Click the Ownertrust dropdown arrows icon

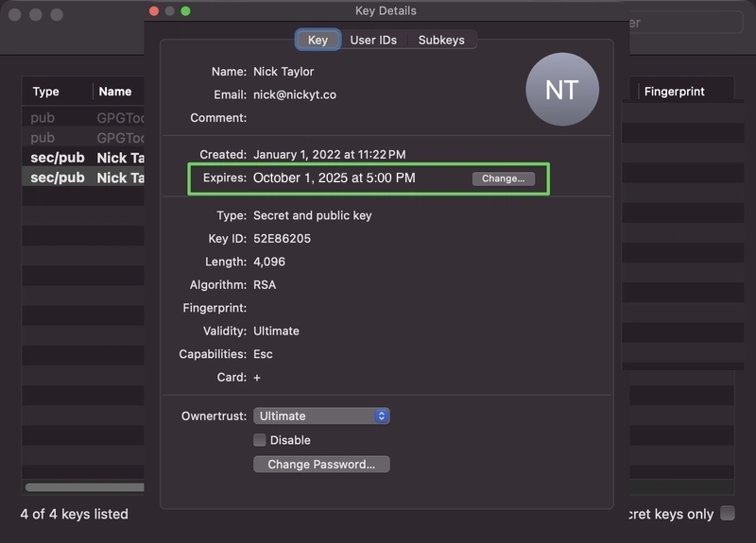point(382,416)
